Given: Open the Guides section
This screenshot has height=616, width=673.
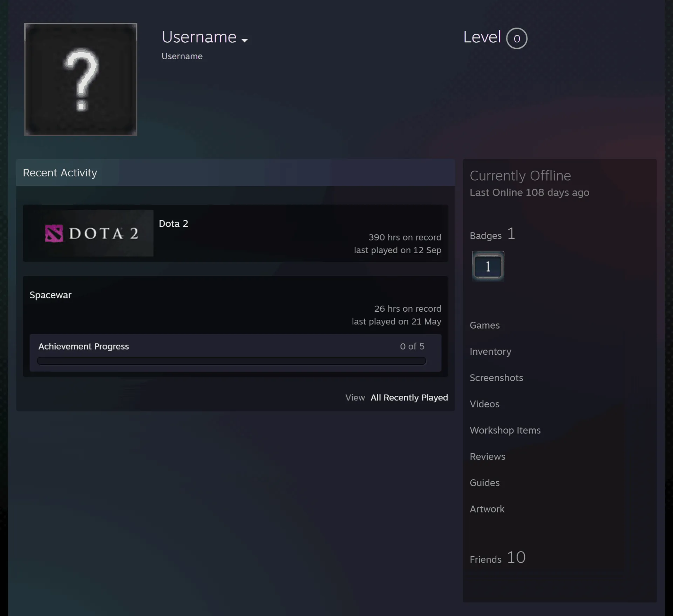Looking at the screenshot, I should pyautogui.click(x=485, y=483).
